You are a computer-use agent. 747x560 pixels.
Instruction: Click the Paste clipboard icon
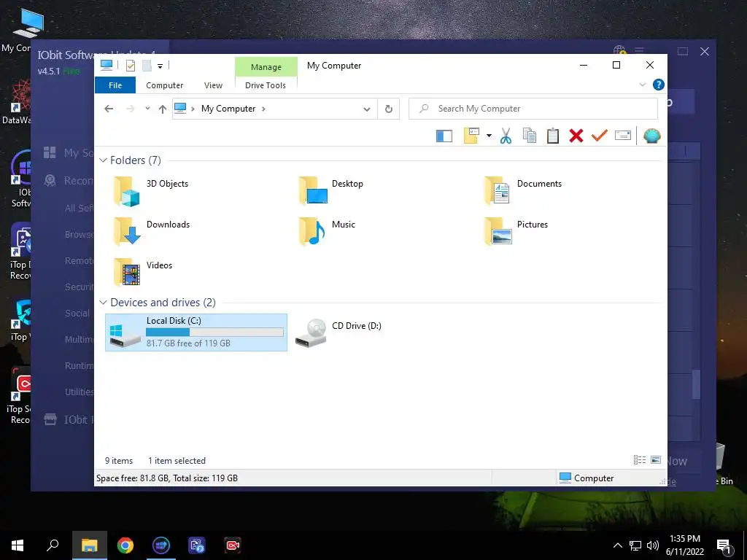[553, 136]
